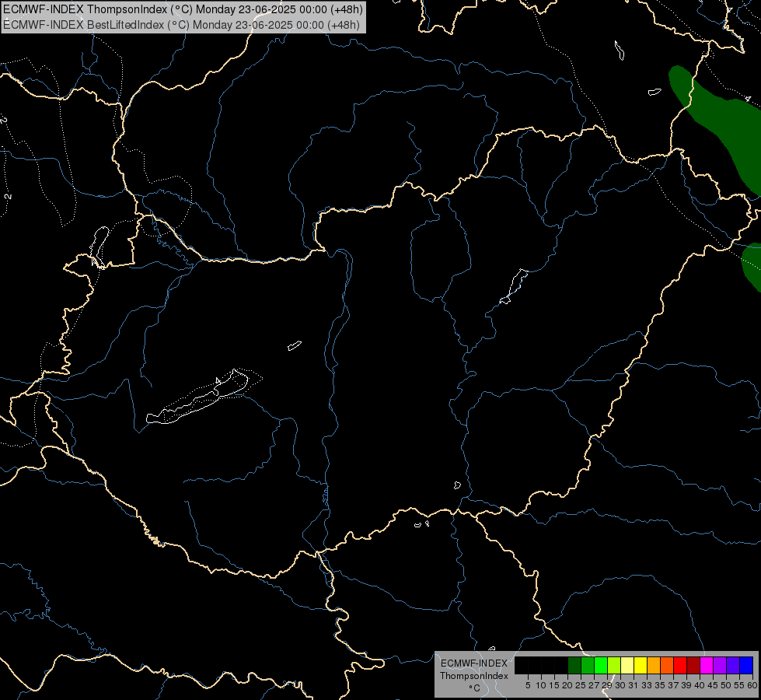Click the magenta 40–45 legend swatch
761x700 pixels.
point(707,666)
